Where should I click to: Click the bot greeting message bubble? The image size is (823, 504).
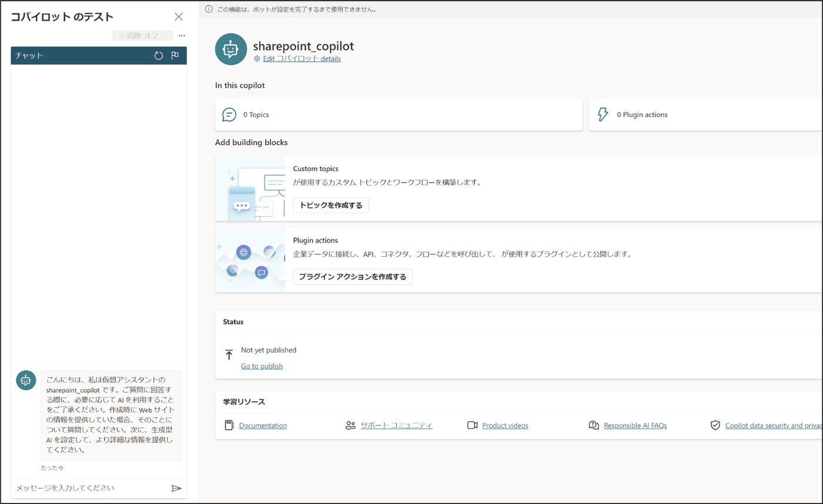(x=111, y=415)
